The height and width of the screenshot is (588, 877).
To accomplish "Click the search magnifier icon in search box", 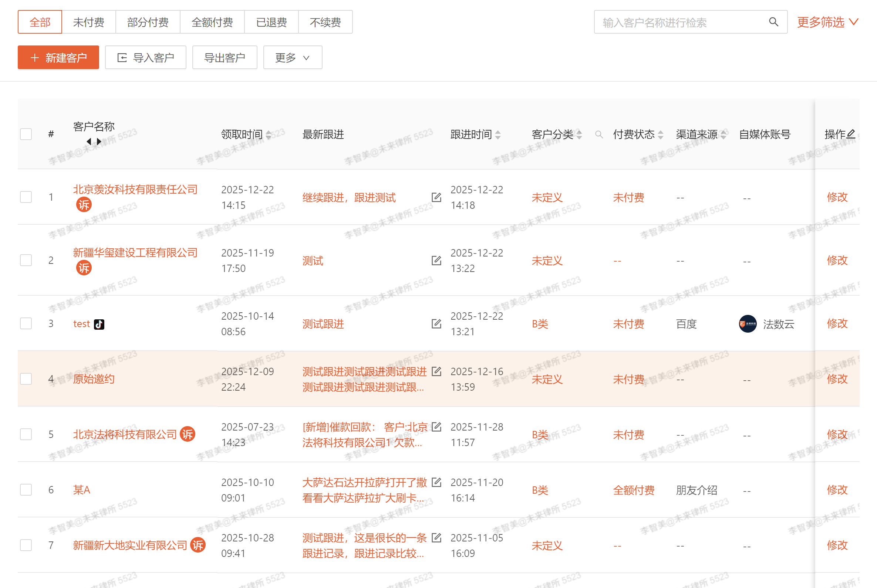I will coord(773,22).
